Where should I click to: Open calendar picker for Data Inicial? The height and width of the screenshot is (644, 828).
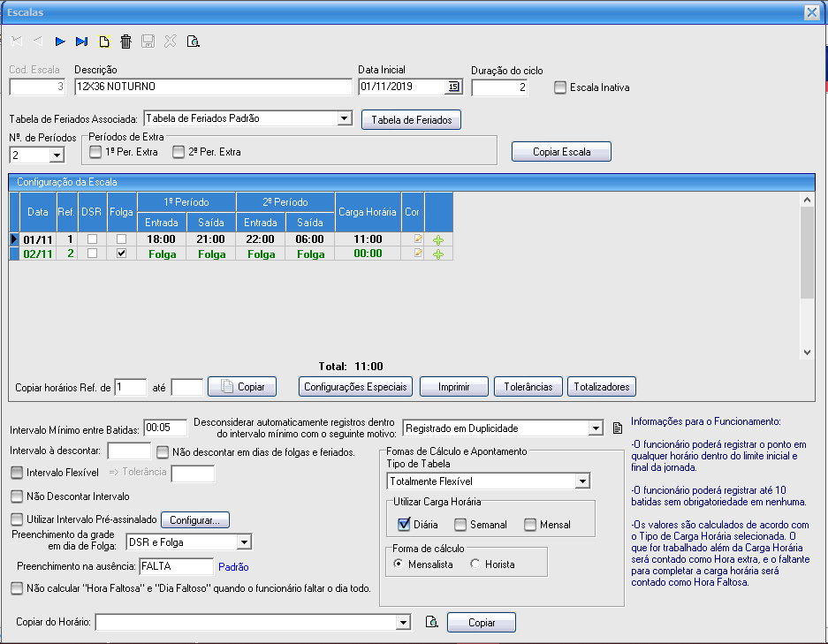453,87
